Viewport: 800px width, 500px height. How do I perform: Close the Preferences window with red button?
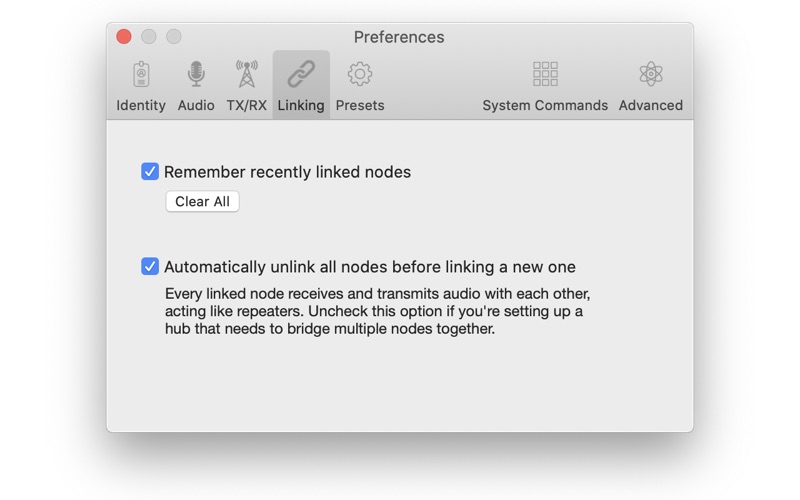pyautogui.click(x=124, y=37)
